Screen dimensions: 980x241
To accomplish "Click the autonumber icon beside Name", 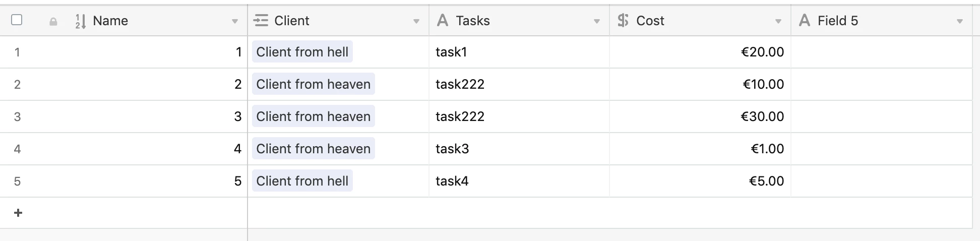I will click(80, 21).
